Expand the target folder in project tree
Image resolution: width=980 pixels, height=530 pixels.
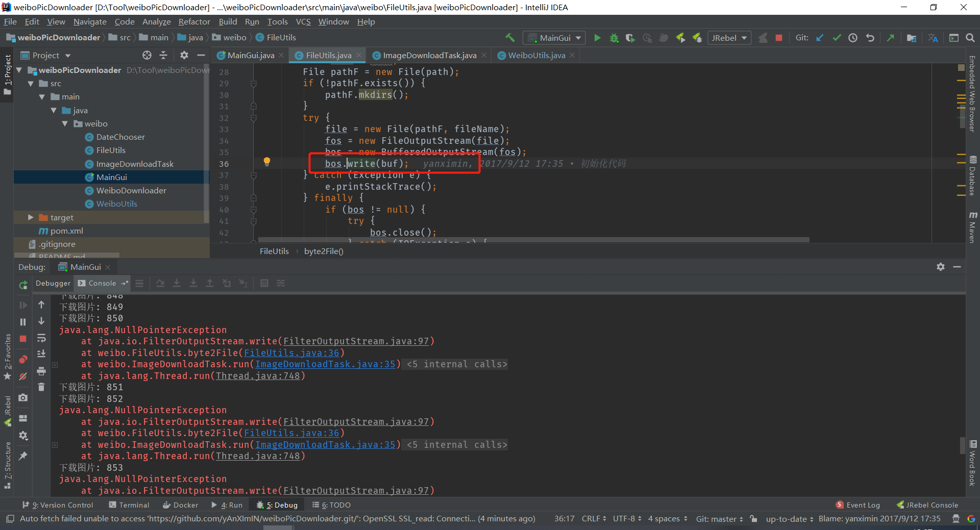click(x=31, y=217)
